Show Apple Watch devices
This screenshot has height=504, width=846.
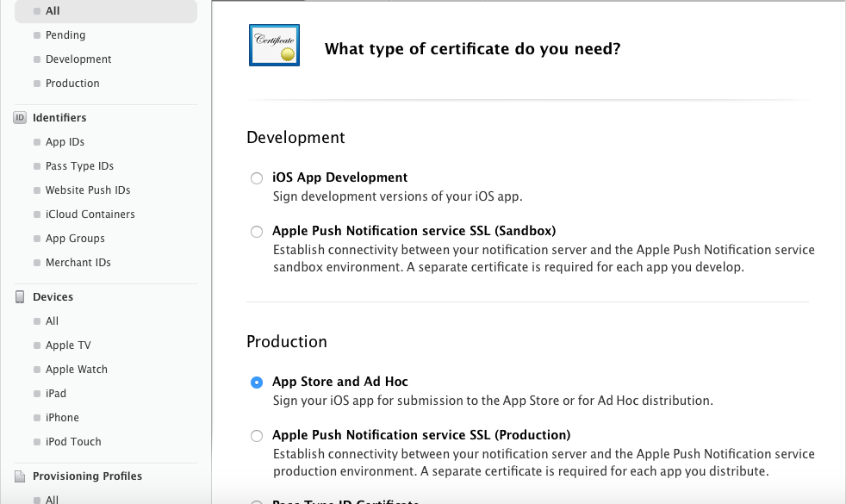[x=77, y=369]
